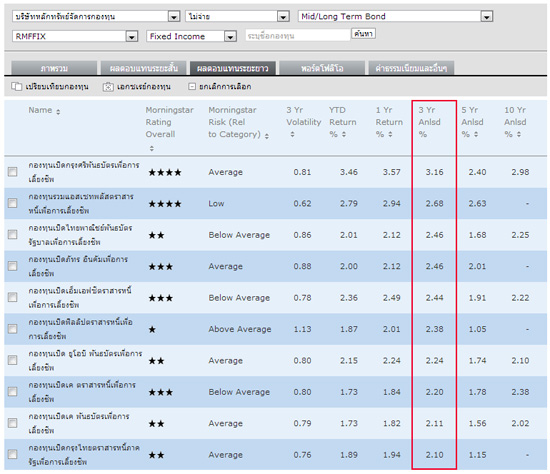
Task: Tick checkbox for fund with 2.01 YTD return
Action: click(x=13, y=234)
